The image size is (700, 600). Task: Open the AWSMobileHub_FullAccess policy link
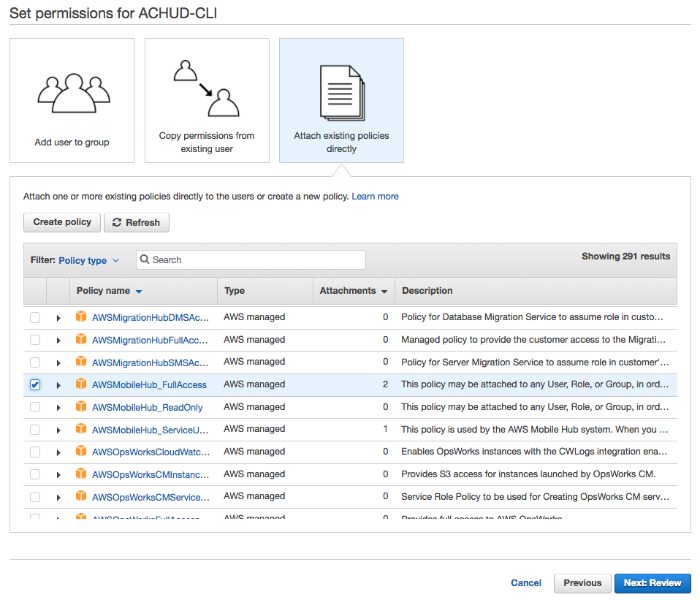pyautogui.click(x=149, y=385)
